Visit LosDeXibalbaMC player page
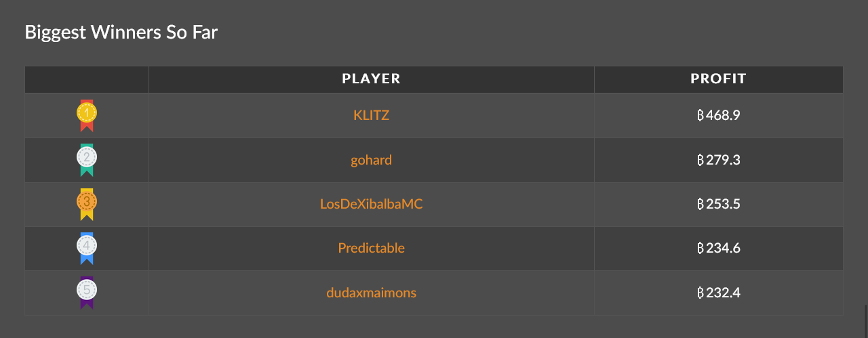The width and height of the screenshot is (868, 338). (x=372, y=204)
